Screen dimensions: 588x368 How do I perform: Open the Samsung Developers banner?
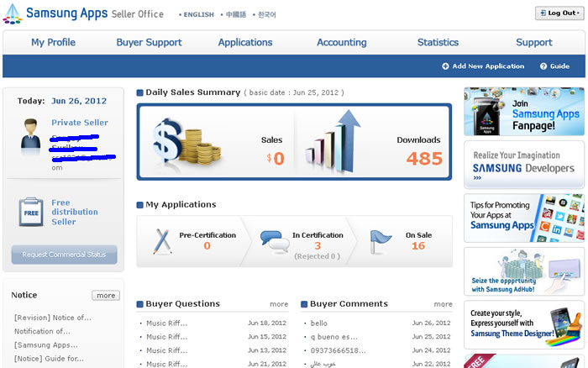524,165
